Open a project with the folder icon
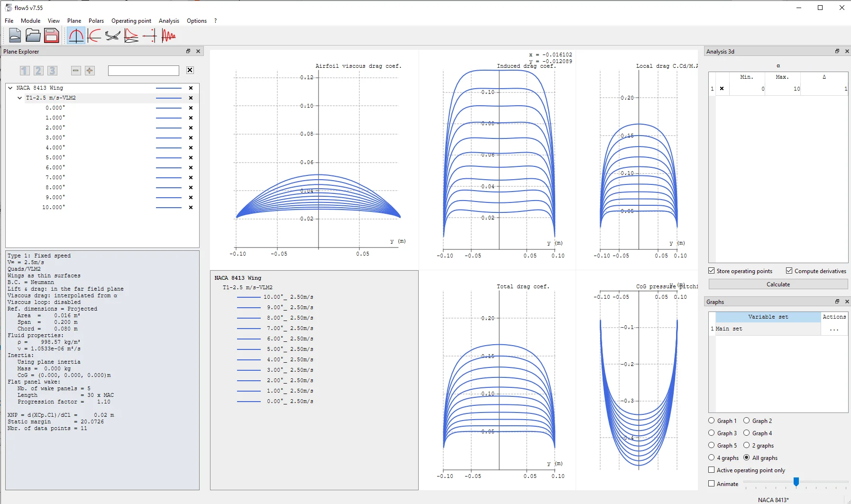The image size is (851, 504). (x=33, y=36)
